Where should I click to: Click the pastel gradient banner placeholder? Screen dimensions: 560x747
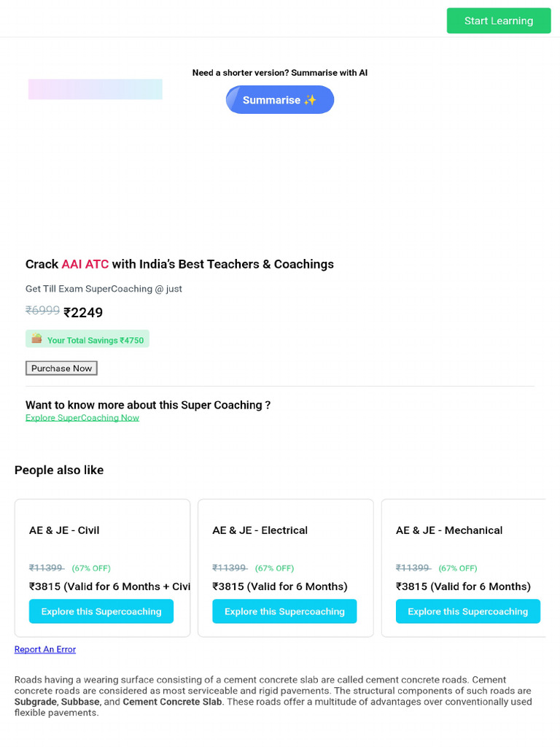(95, 89)
